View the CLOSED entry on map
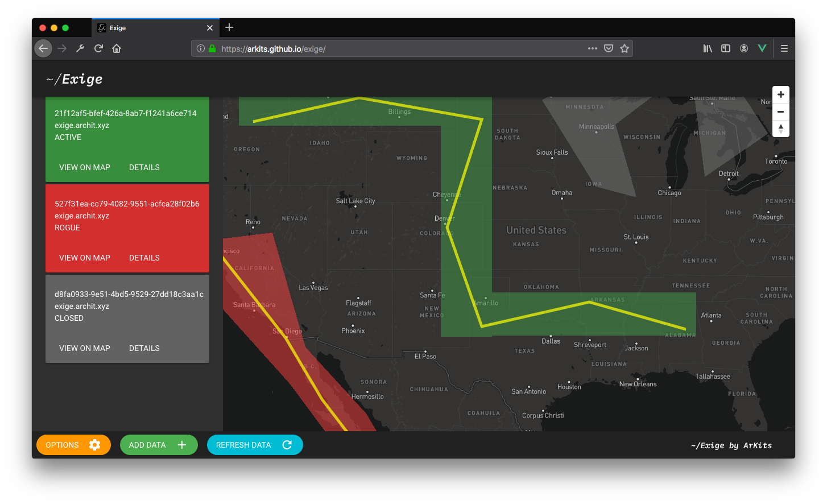This screenshot has width=827, height=504. (85, 348)
